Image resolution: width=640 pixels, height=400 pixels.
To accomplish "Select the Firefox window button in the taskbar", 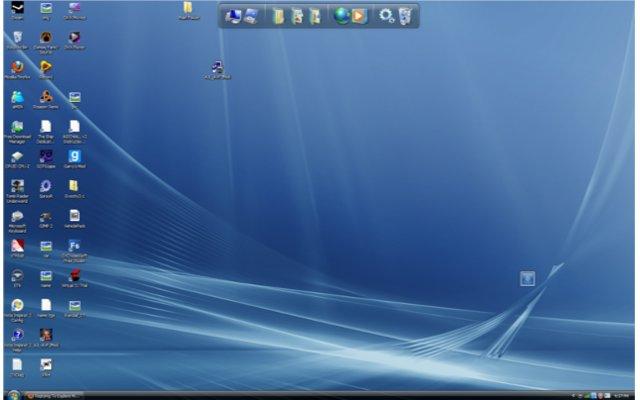I will (60, 395).
